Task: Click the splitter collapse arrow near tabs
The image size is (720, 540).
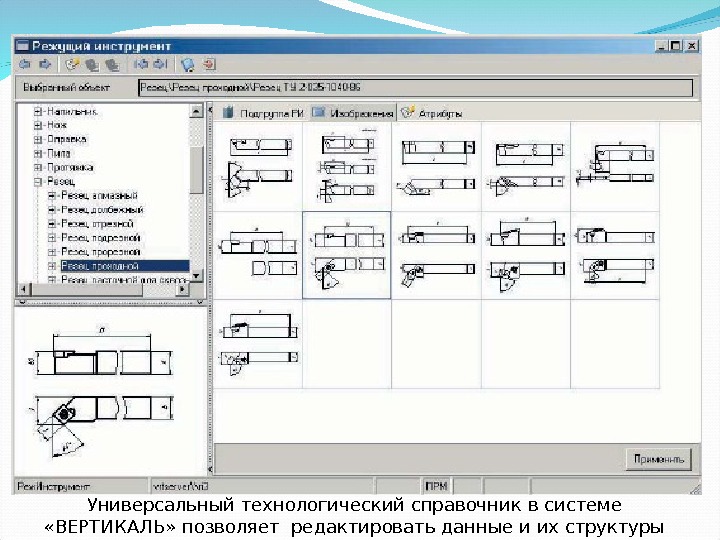Action: coord(210,110)
